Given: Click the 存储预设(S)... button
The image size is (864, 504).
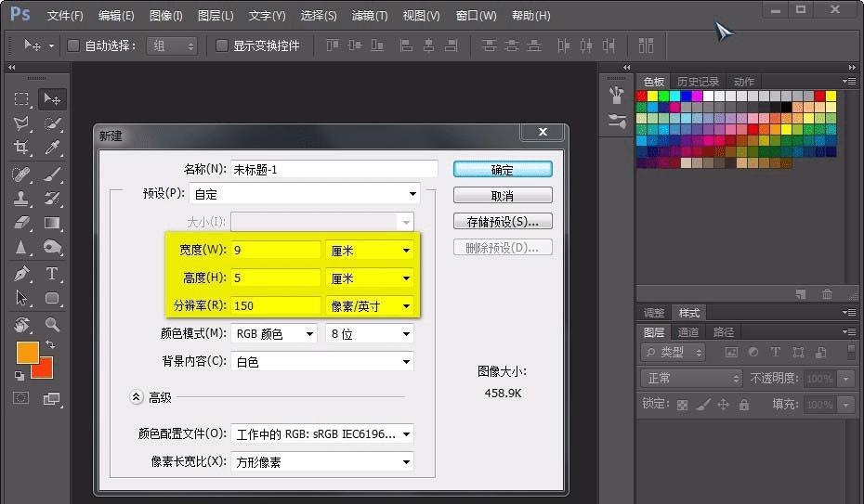Looking at the screenshot, I should pos(503,222).
